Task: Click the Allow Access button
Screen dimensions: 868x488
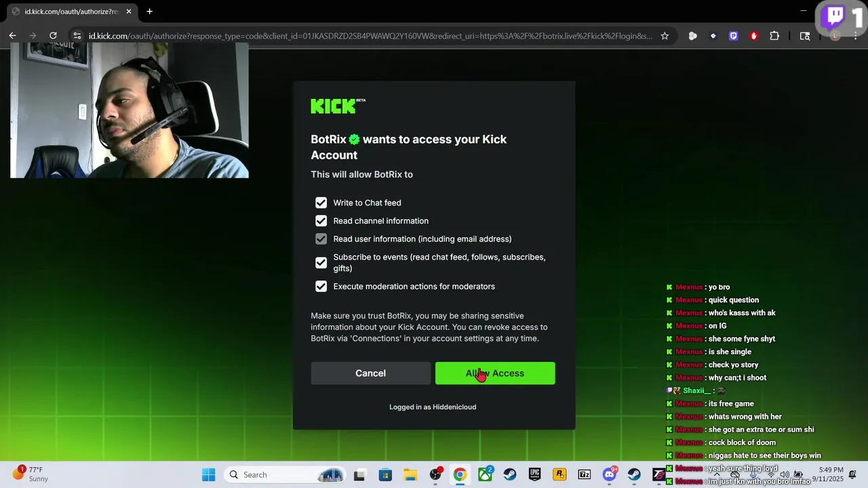Action: pyautogui.click(x=495, y=373)
